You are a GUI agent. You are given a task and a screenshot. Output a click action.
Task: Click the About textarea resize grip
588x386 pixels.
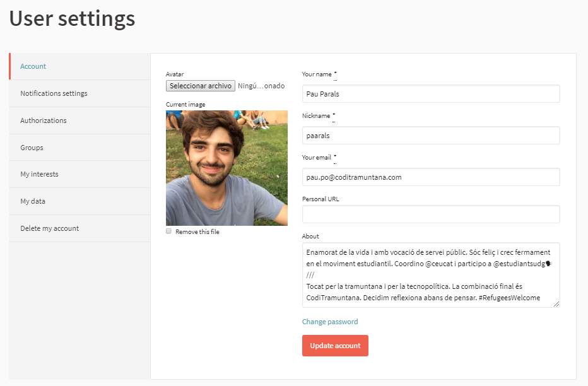557,305
